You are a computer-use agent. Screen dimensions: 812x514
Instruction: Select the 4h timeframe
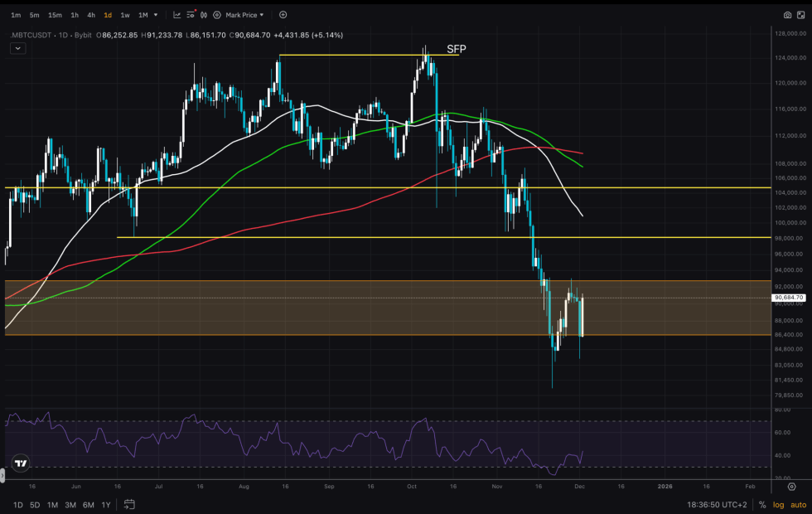coord(91,15)
